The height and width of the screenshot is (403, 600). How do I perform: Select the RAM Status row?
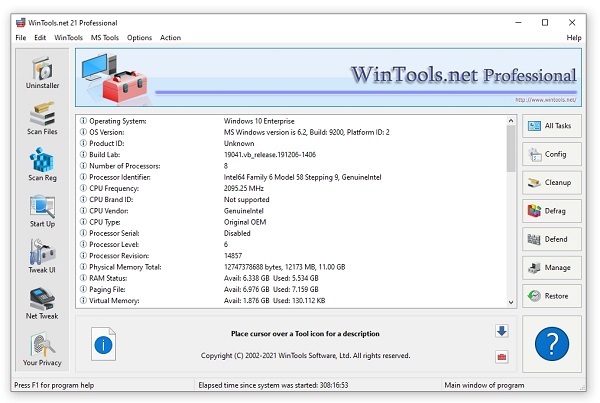(291, 278)
